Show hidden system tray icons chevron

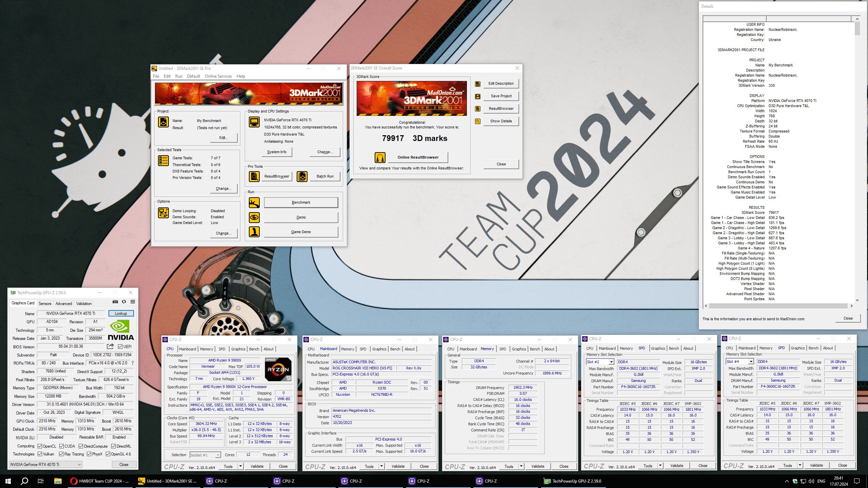tap(787, 481)
